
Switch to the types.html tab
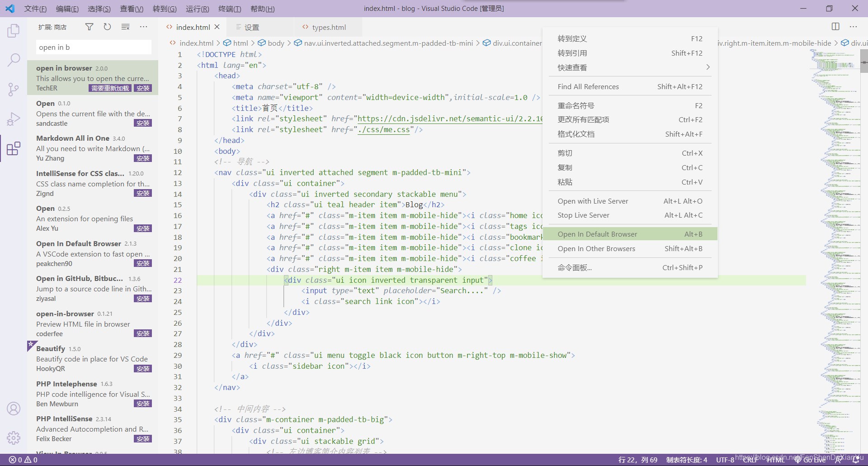[x=328, y=27]
